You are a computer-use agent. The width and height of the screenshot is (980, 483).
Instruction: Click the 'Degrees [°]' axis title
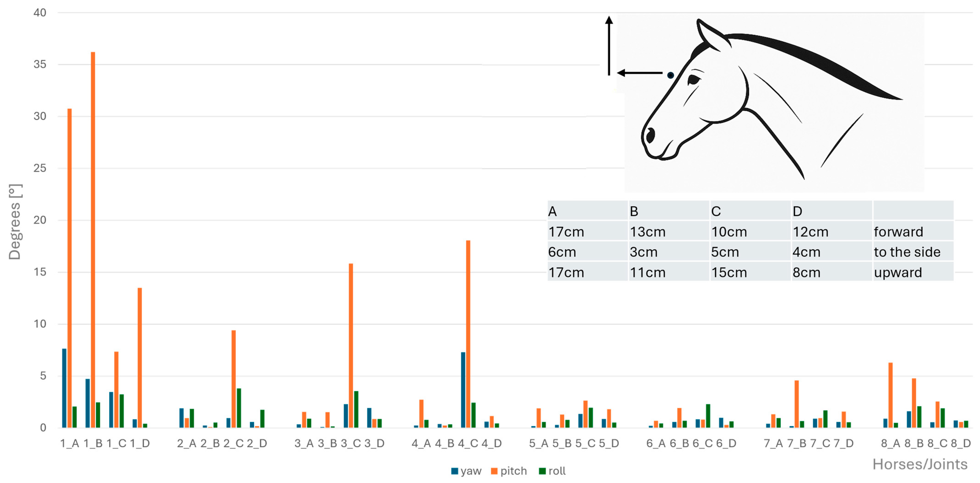(15, 222)
